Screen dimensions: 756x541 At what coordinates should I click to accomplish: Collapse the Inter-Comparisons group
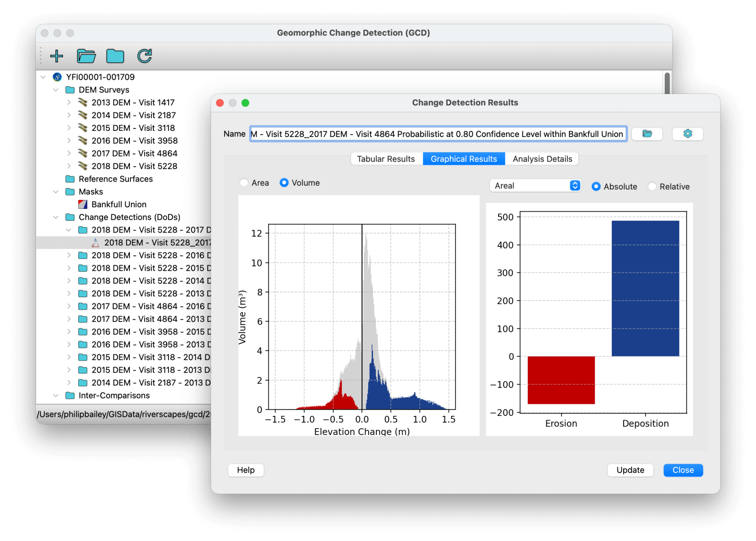click(56, 395)
